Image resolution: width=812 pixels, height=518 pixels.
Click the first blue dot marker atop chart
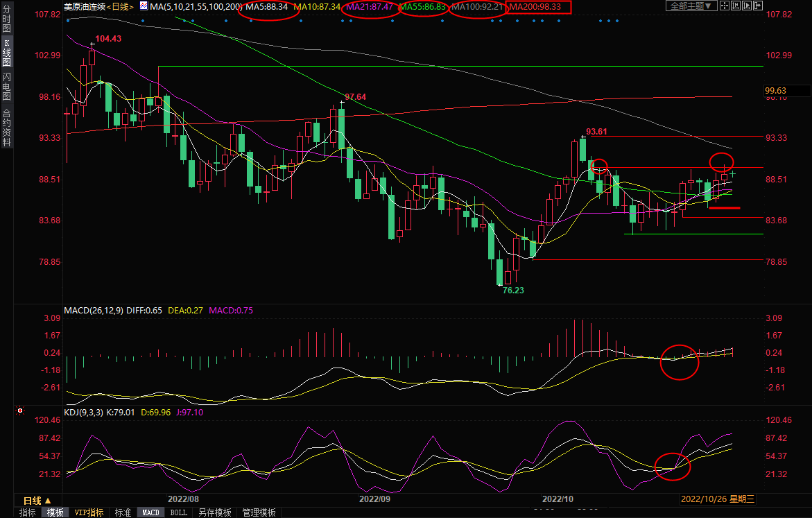[x=67, y=20]
